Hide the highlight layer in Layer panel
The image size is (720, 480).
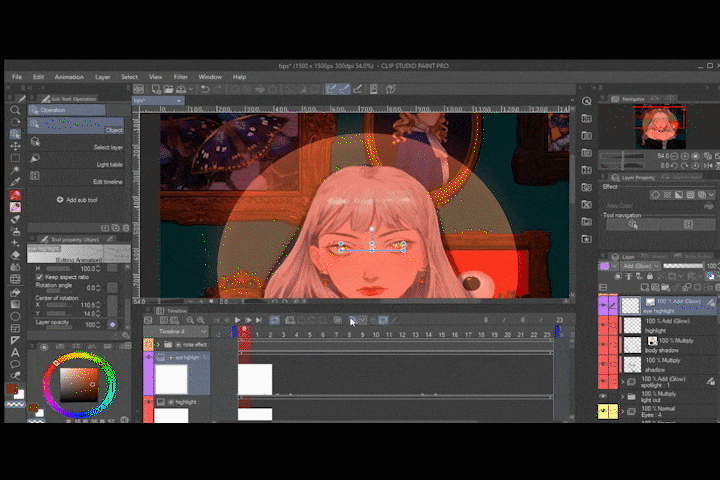click(x=603, y=325)
